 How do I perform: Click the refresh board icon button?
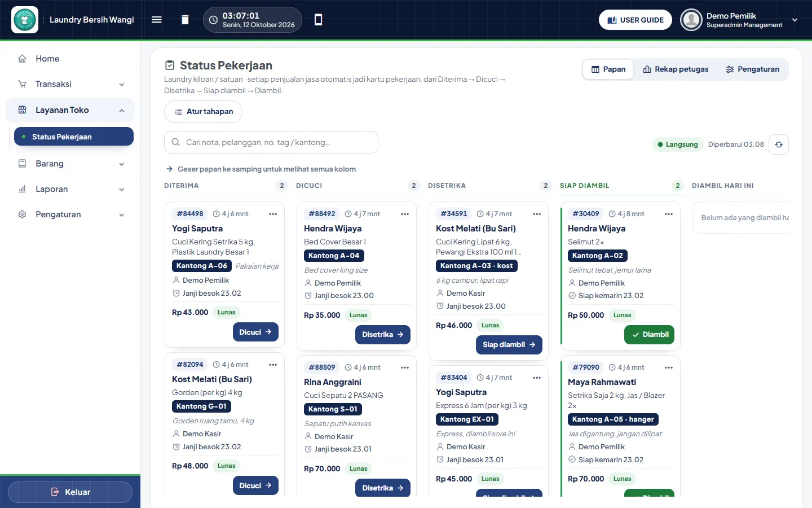click(779, 144)
